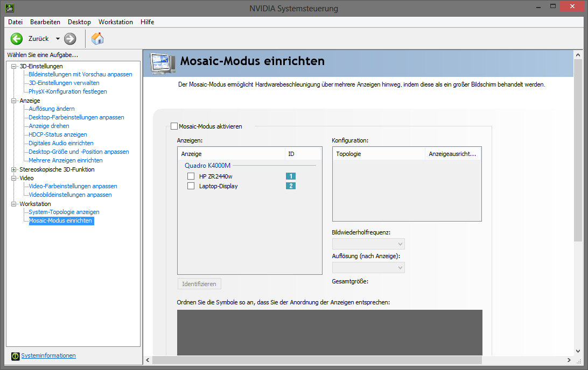Open the Zurück history dropdown arrow
The image size is (588, 370).
(x=58, y=39)
